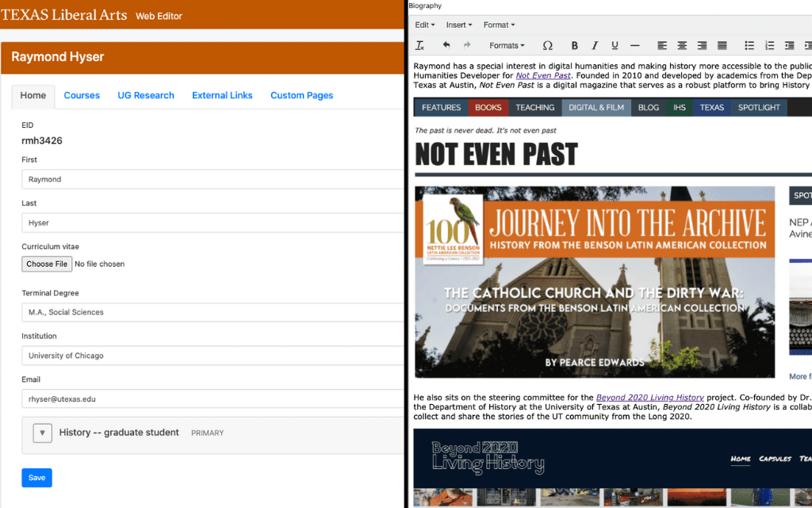Screen dimensions: 812x508
Task: Click the clear formatting icon
Action: click(420, 45)
